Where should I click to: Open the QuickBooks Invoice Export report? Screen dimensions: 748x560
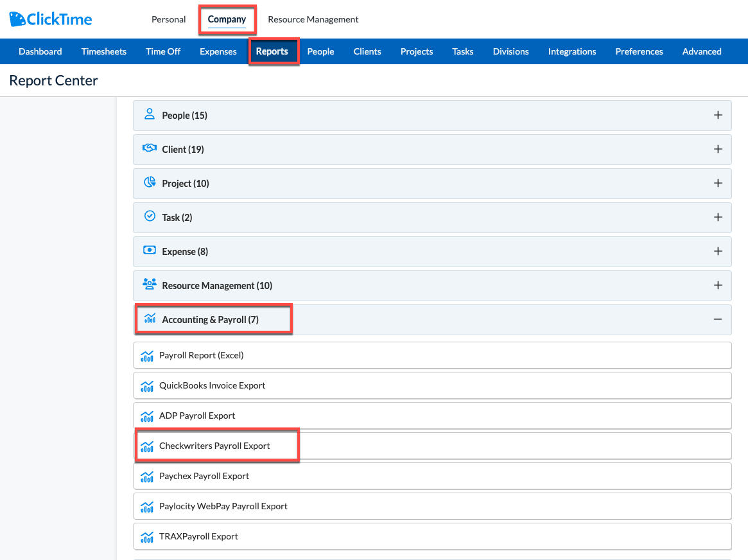432,385
